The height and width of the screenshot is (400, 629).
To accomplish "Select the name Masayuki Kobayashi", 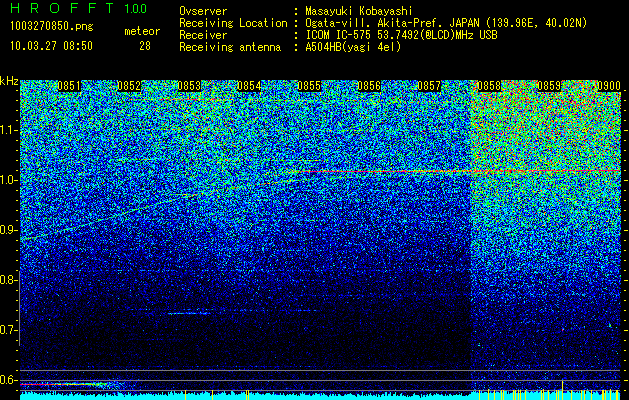I will [359, 11].
